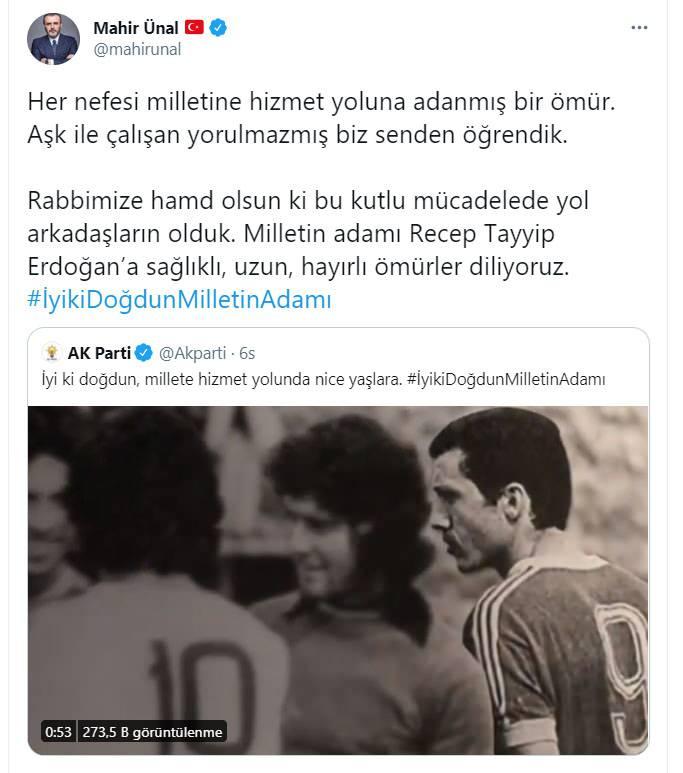
Task: Open the #İyikiDoğdunMilletinAdamı hashtag in main tweet
Action: [x=180, y=300]
